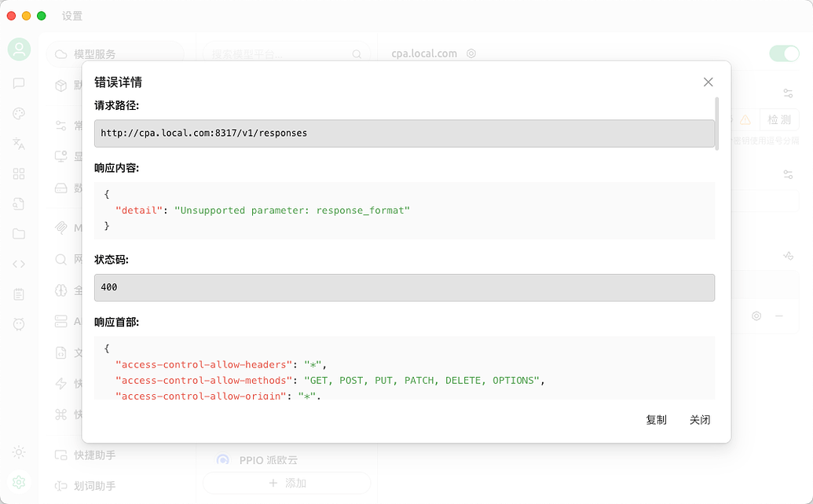Click the "access-control-allow-methods" header key
This screenshot has height=504, width=813.
[203, 381]
